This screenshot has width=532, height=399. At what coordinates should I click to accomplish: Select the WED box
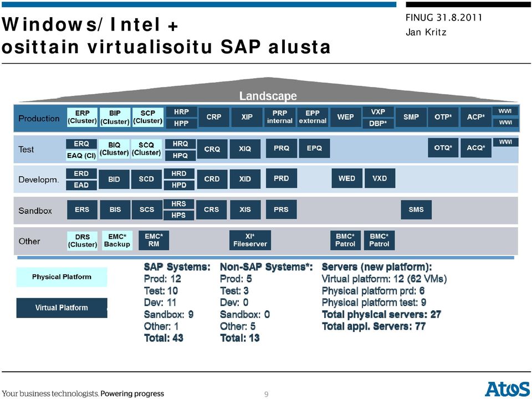point(347,178)
